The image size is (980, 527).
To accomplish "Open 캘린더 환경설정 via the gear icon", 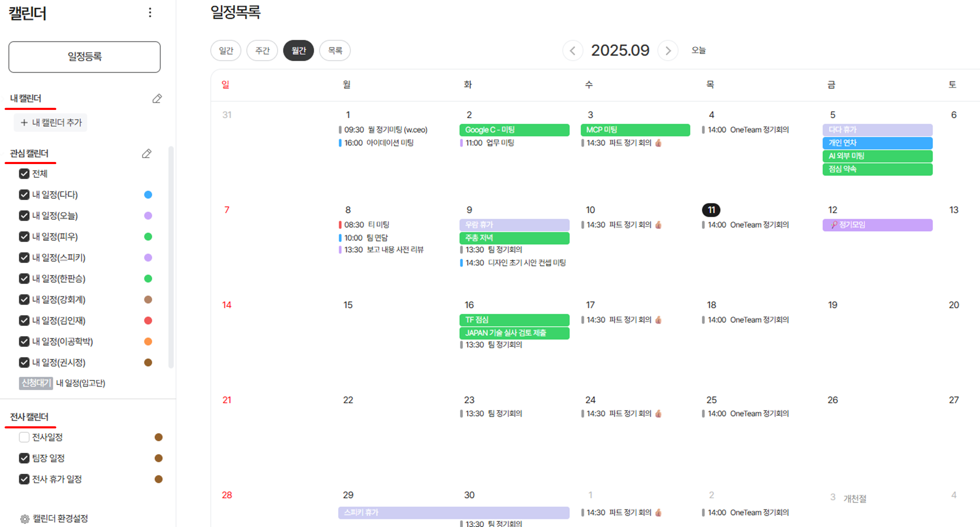I will point(24,518).
